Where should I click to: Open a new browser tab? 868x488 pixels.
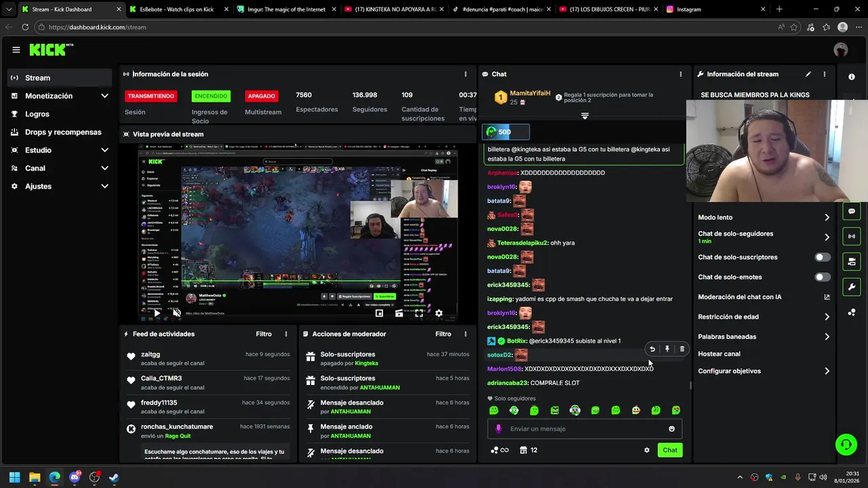(779, 9)
